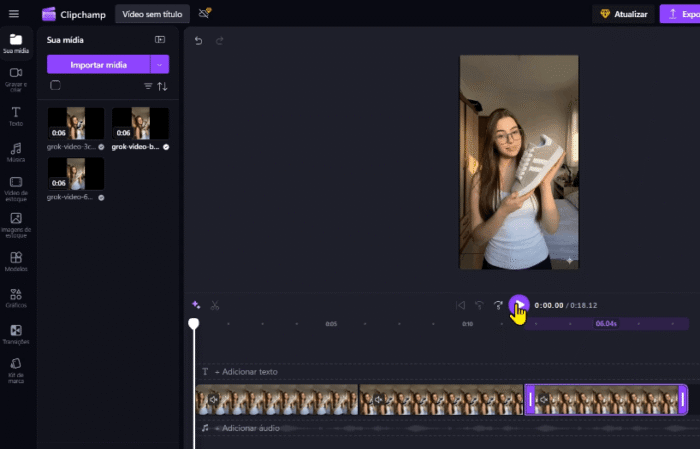Toggle mute on the selected third clip
The image size is (700, 449).
pos(545,400)
